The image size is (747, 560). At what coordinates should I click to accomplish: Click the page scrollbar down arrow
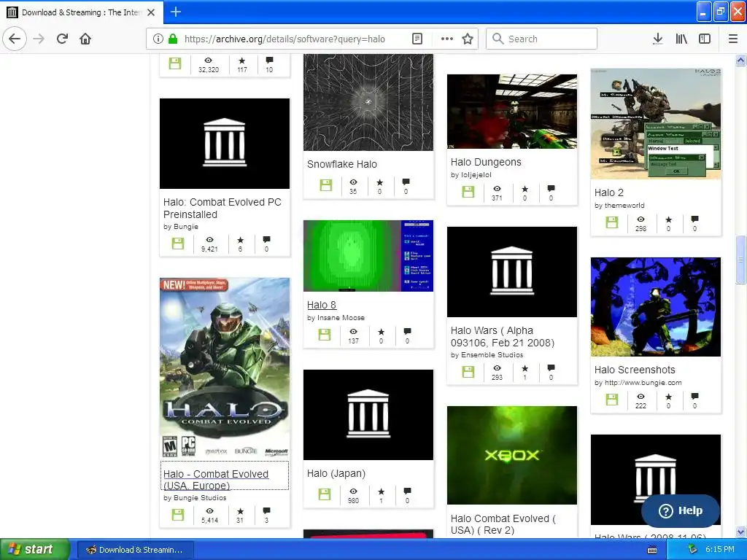[x=740, y=532]
